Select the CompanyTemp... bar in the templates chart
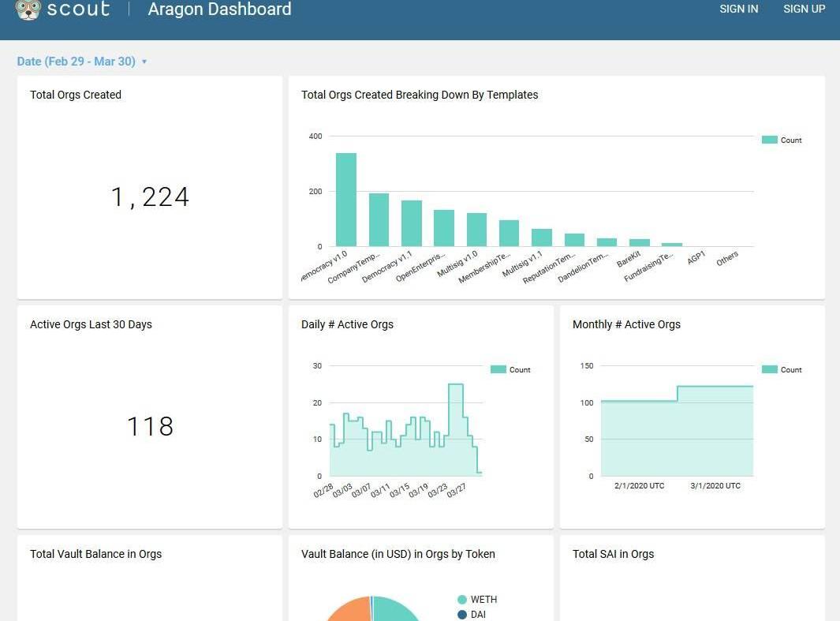This screenshot has width=840, height=621. point(379,219)
